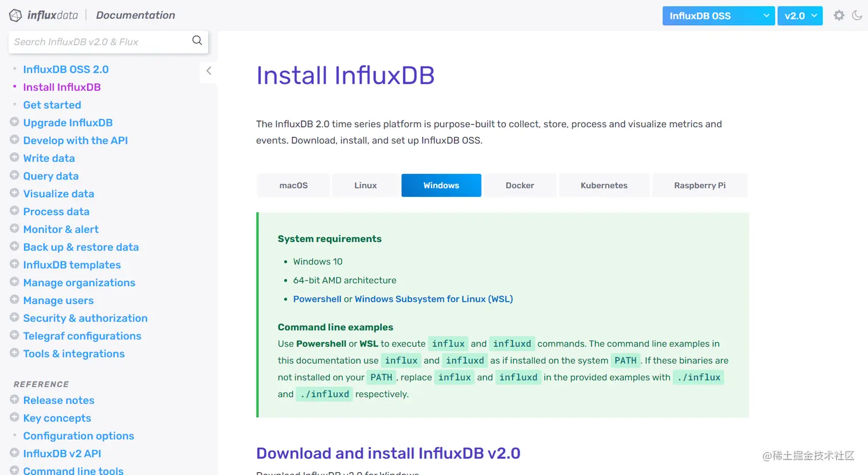Open Key concepts sidebar link
This screenshot has height=475, width=868.
pyautogui.click(x=57, y=418)
